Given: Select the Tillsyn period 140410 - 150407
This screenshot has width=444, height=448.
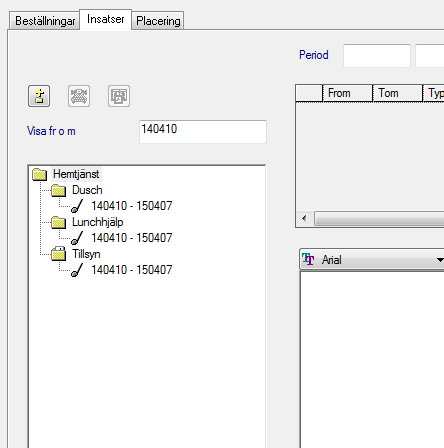Looking at the screenshot, I should (x=132, y=270).
